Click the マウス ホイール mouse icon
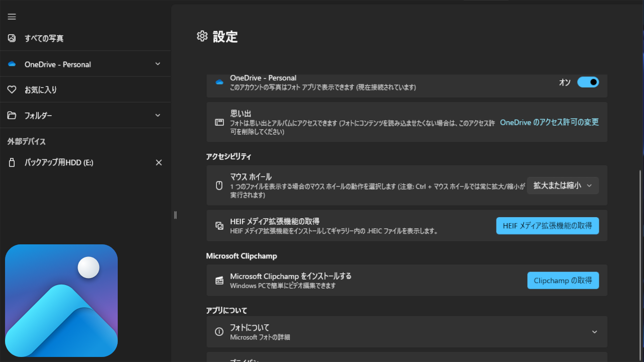Screen dimensions: 644x362 [219, 185]
